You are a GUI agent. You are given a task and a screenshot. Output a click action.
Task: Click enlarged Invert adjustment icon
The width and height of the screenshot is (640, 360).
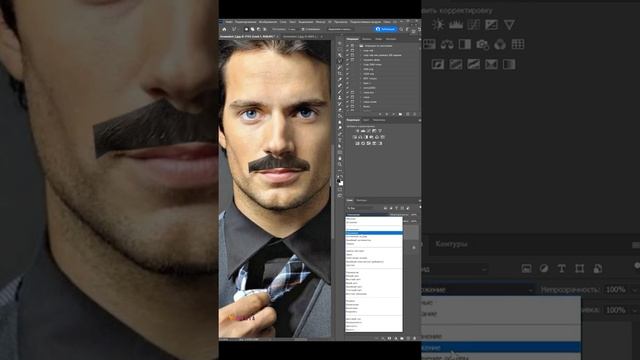point(438,64)
